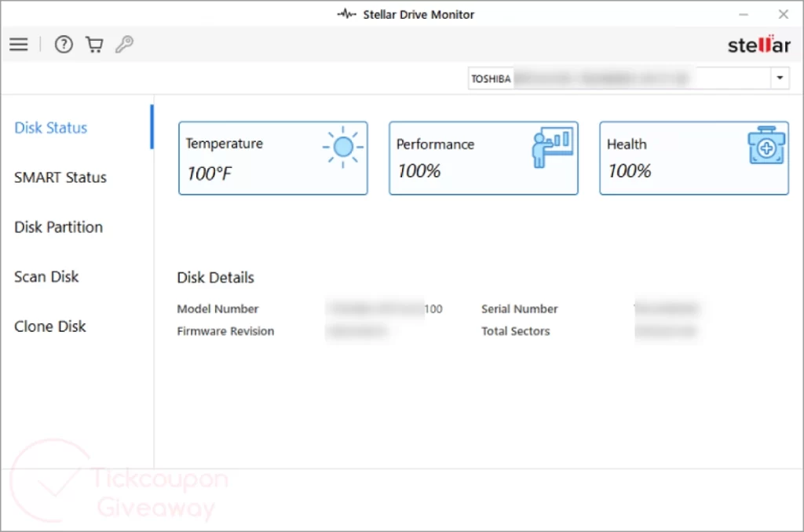
Task: Click the key activation icon
Action: coord(124,45)
